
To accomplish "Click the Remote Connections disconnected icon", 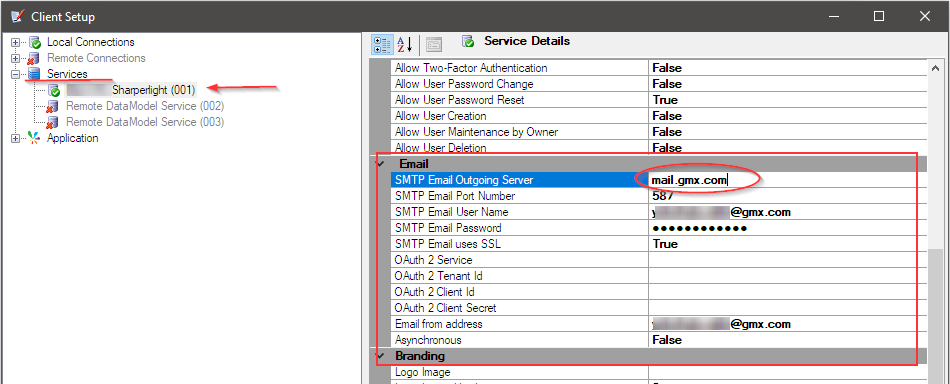I will coord(35,59).
